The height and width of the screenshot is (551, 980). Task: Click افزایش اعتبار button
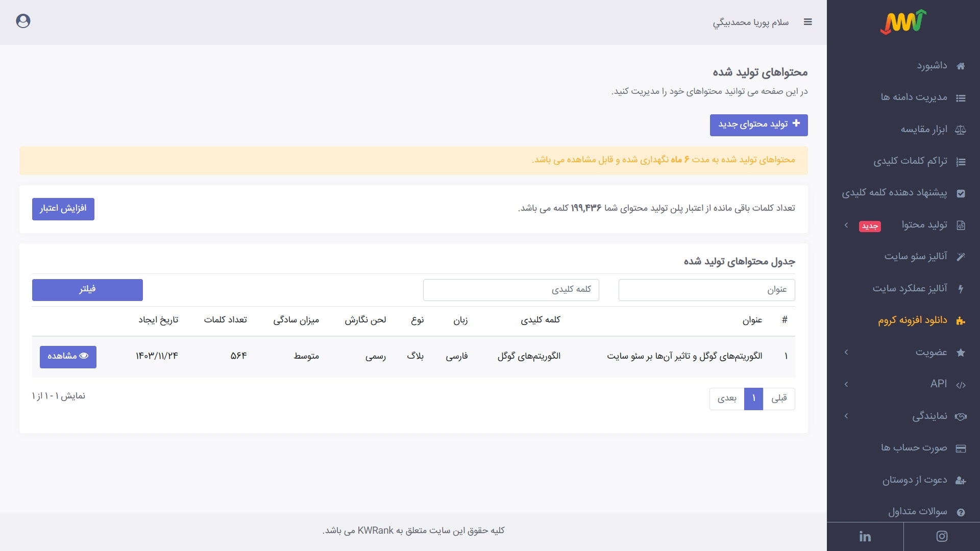click(63, 209)
